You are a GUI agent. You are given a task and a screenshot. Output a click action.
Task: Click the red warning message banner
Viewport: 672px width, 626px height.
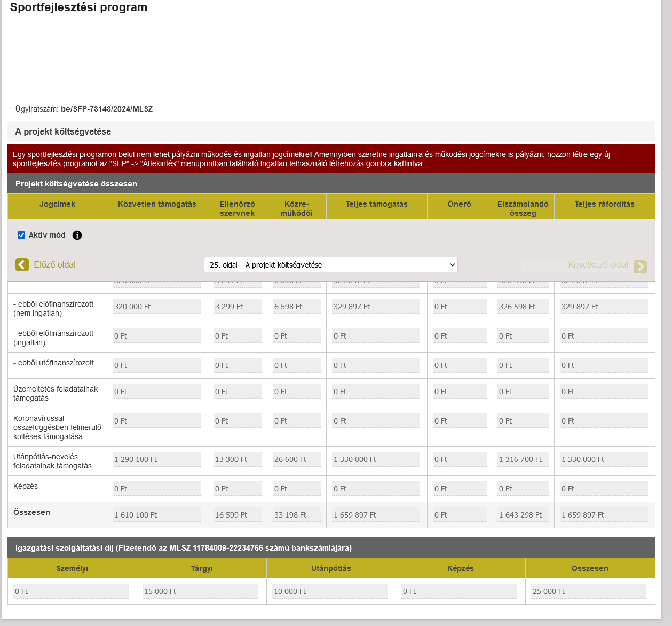pos(331,159)
